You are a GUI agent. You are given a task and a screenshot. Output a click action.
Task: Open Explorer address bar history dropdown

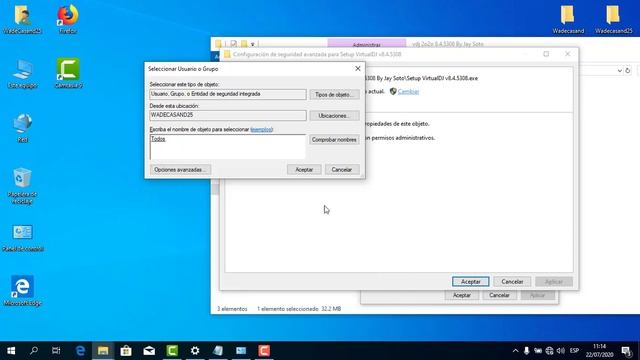(619, 71)
